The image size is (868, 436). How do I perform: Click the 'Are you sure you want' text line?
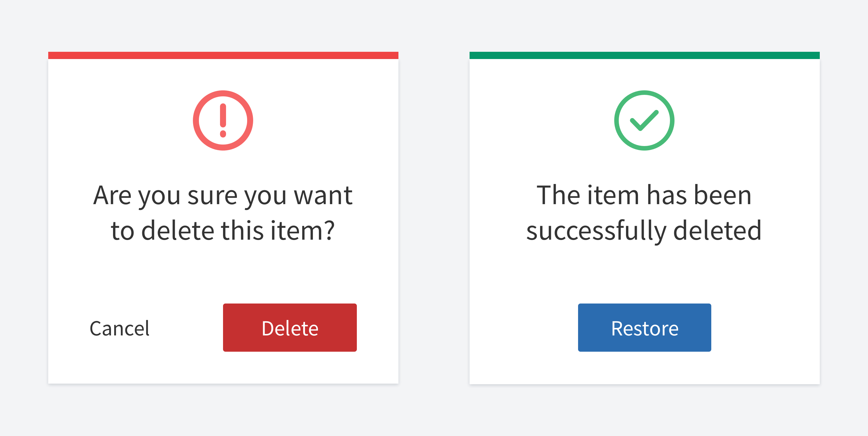tap(223, 196)
